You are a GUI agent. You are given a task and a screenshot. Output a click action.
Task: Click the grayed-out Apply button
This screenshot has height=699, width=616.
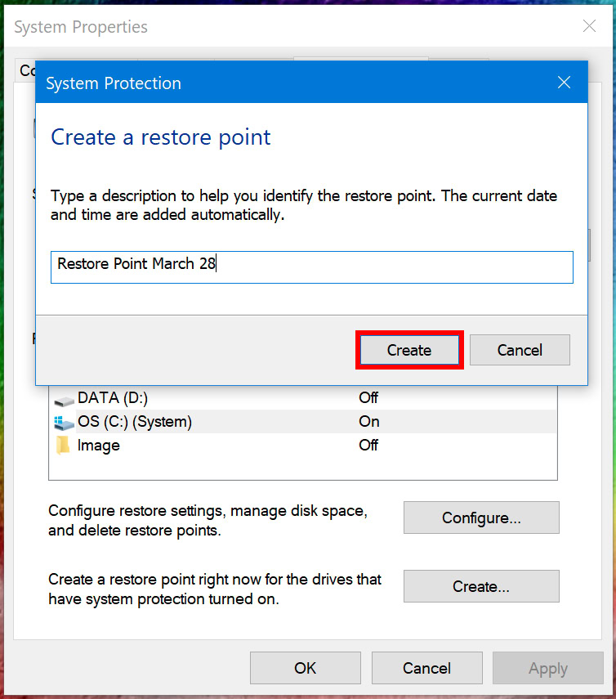548,668
